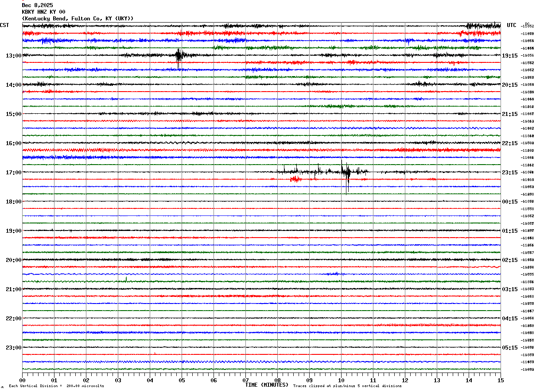Click the traces clipped footnote text

(x=347, y=386)
